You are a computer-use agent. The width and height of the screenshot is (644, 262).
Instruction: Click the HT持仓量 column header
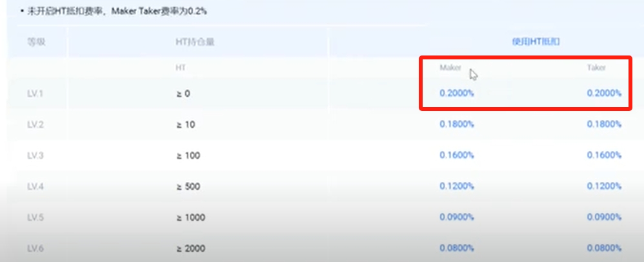pos(195,42)
